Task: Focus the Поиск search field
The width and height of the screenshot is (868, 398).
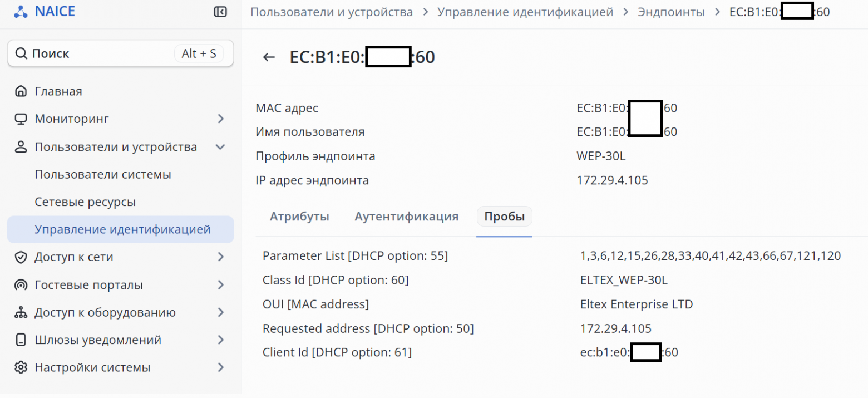Action: [121, 53]
